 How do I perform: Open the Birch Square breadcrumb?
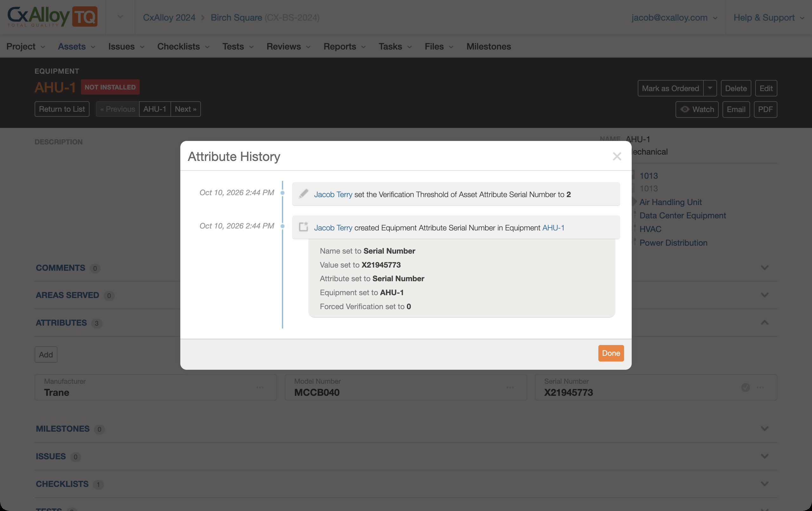click(236, 17)
